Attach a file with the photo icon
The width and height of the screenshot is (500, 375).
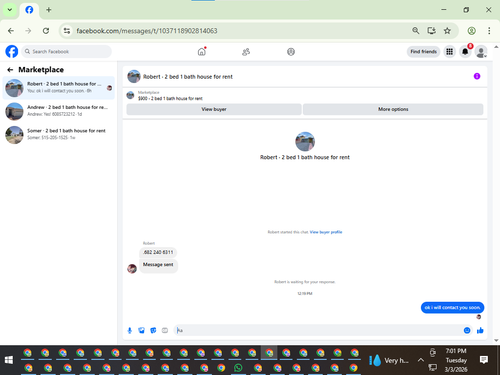coord(141,330)
